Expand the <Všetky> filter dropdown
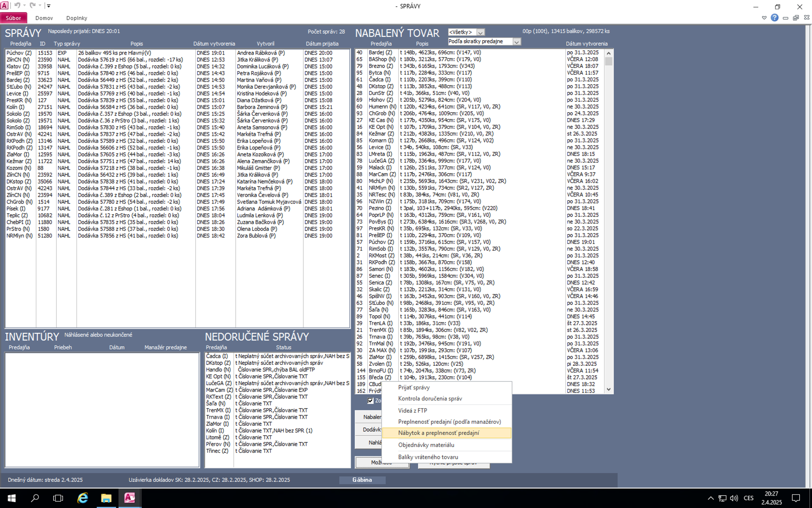The width and height of the screenshot is (812, 508). coord(480,32)
